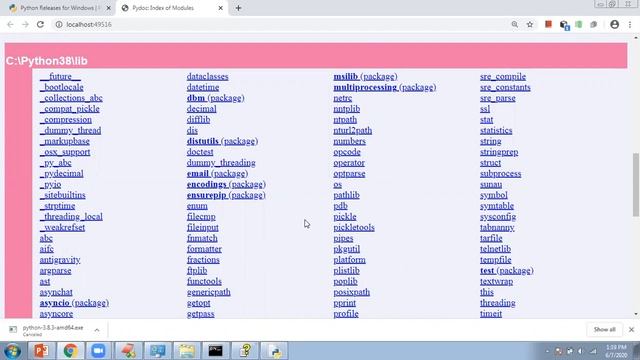Viewport: 640px width, 360px height.
Task: Close the Python Releases for Windows tab
Action: point(109,8)
